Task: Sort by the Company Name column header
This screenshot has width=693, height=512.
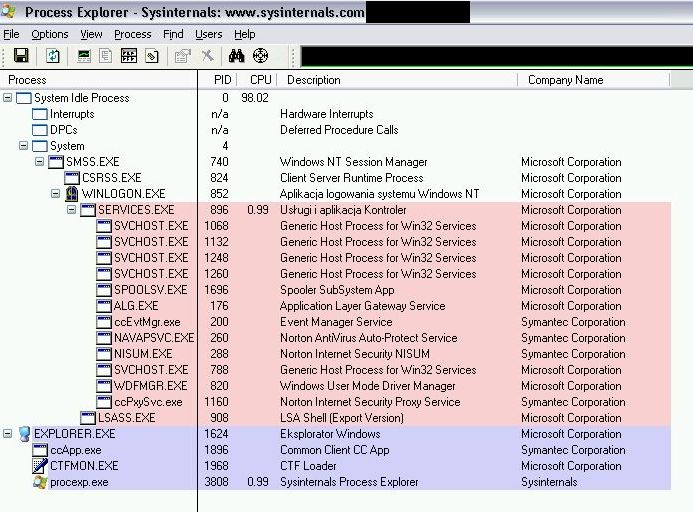Action: pos(594,80)
